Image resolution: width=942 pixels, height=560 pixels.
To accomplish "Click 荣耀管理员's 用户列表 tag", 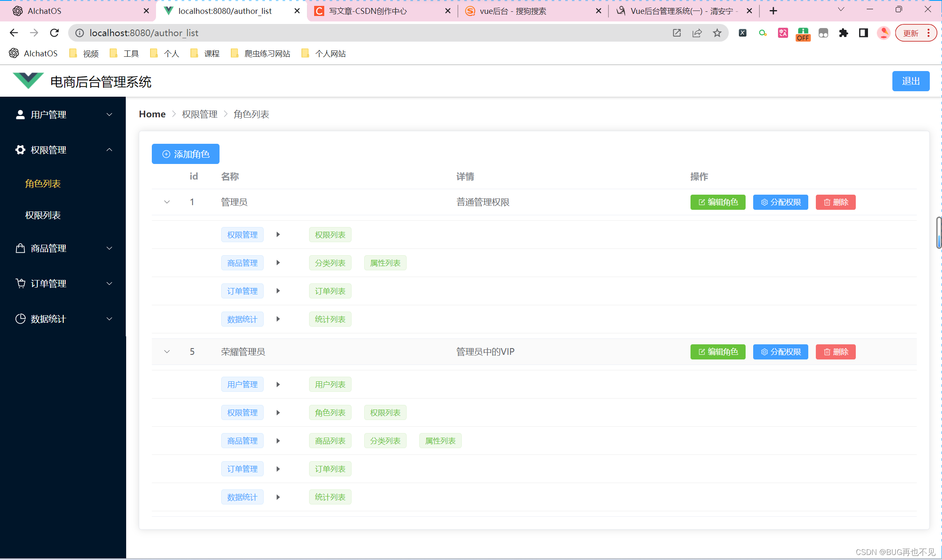I will click(330, 384).
